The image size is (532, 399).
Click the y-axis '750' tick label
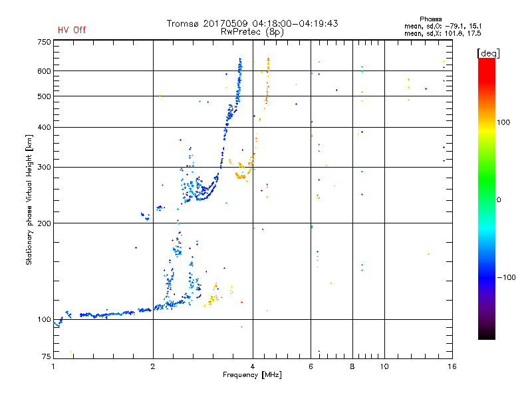tap(44, 42)
